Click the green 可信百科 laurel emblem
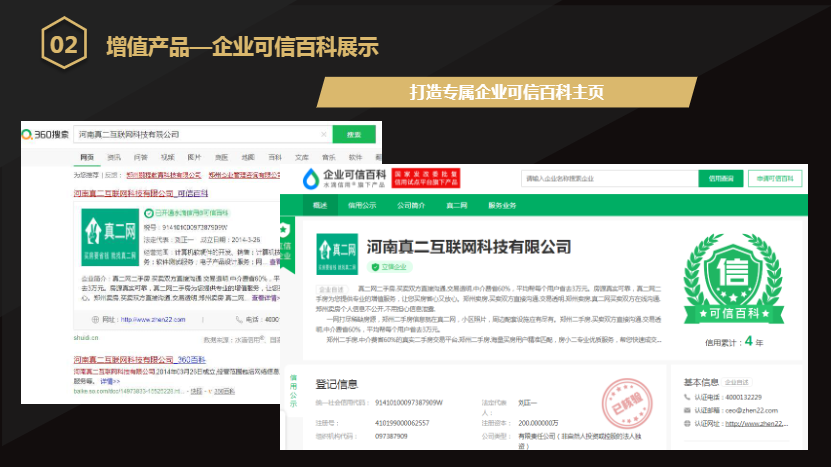 click(x=733, y=279)
